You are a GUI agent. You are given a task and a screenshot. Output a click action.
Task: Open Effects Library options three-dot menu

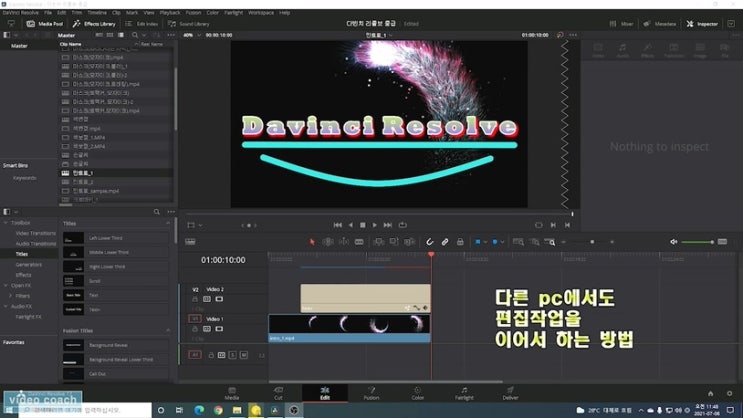171,212
